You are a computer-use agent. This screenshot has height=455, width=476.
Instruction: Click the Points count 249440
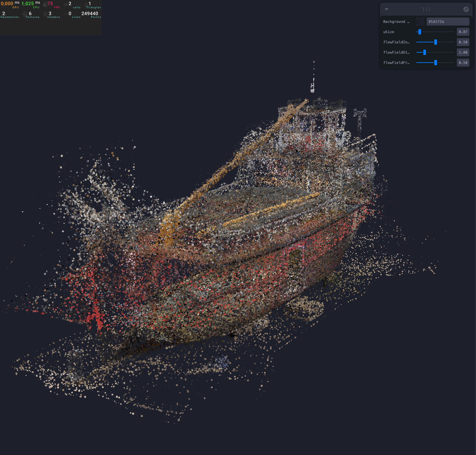(90, 14)
